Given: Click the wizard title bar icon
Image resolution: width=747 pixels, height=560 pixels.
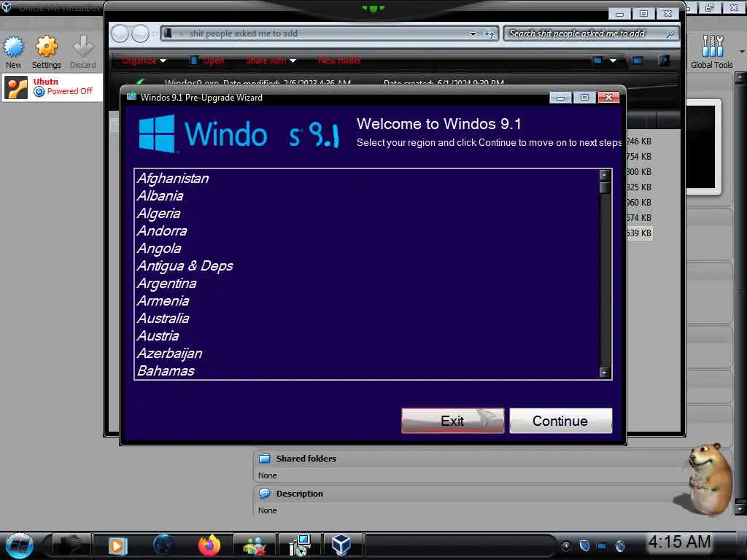Looking at the screenshot, I should point(131,97).
